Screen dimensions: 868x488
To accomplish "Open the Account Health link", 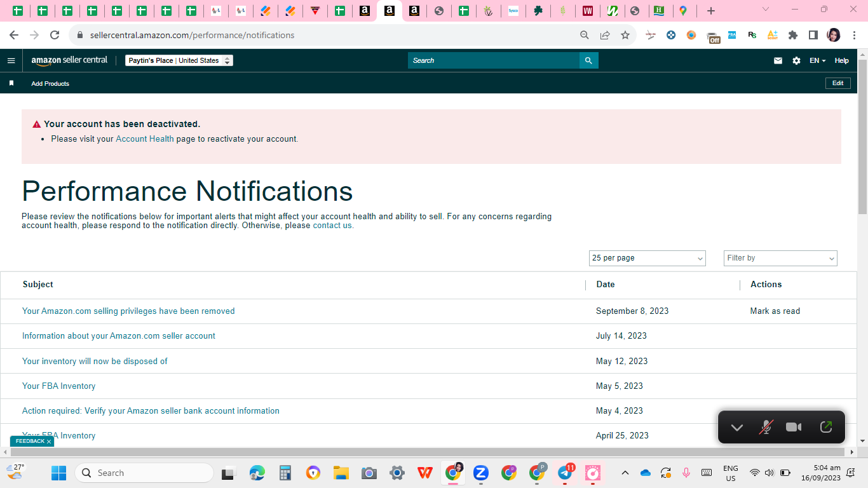I will [145, 139].
